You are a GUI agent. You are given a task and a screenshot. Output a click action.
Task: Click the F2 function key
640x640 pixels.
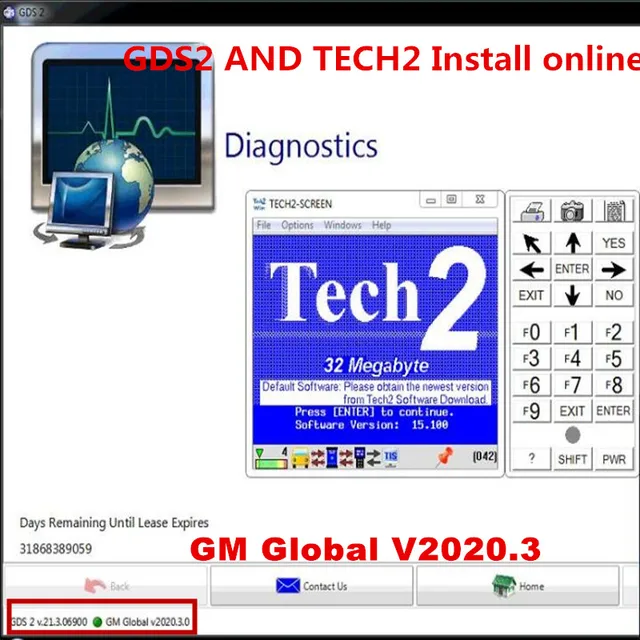(x=614, y=332)
